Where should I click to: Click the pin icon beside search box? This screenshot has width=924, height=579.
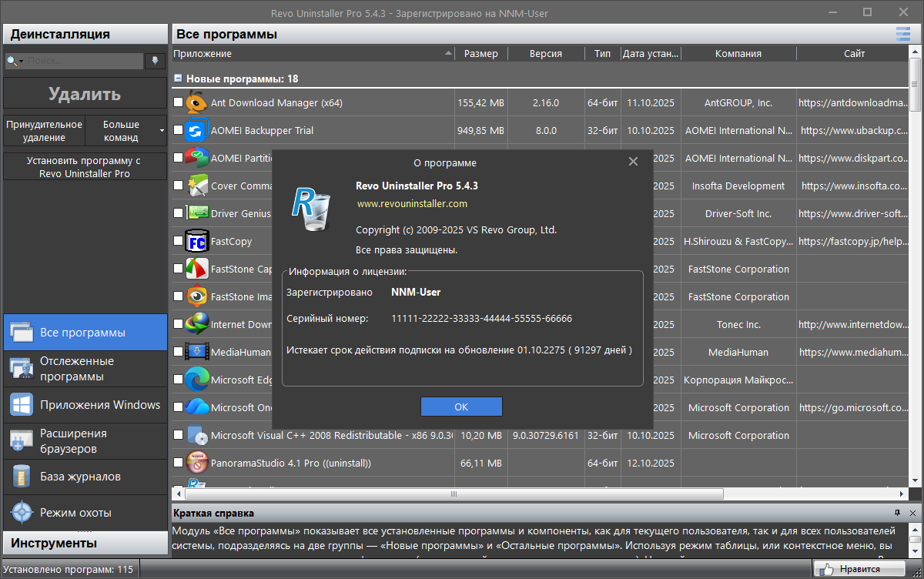(156, 61)
